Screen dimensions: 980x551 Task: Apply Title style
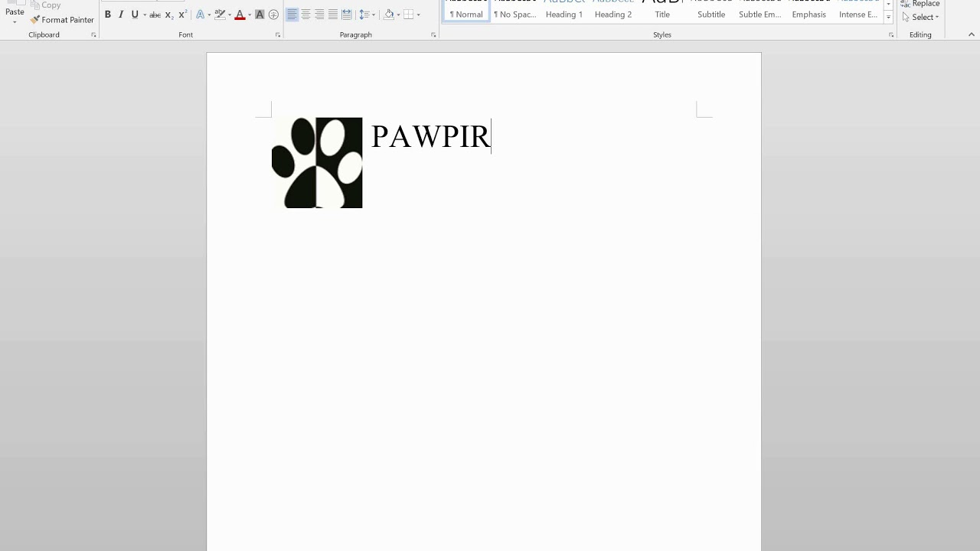662,11
